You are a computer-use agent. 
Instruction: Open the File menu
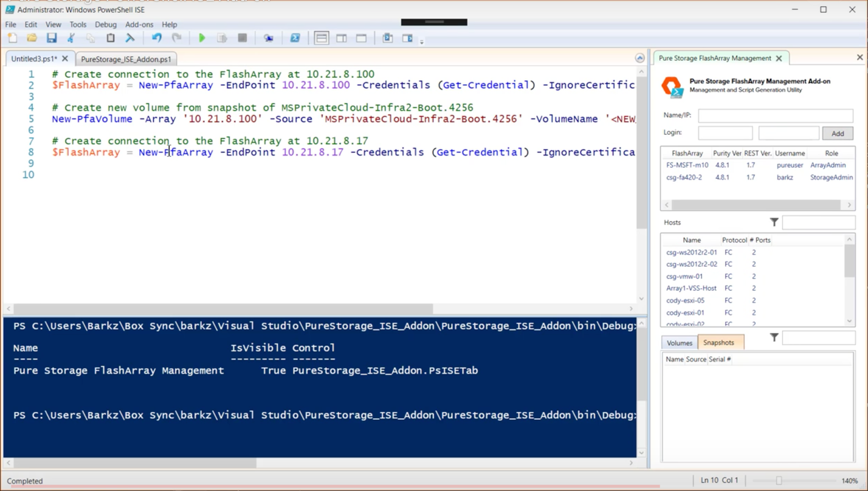pyautogui.click(x=11, y=24)
